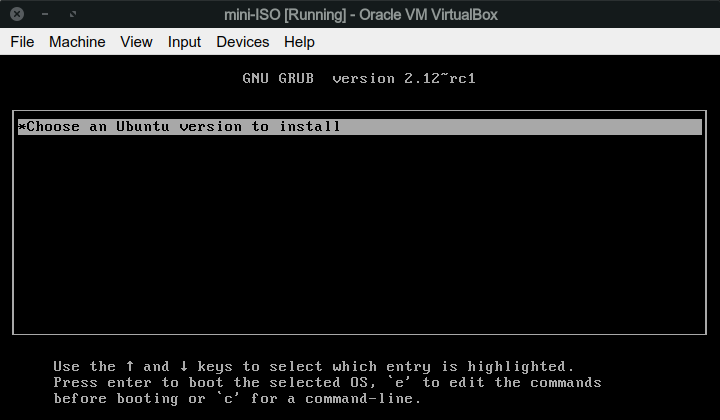Click the GNU GRUB version header text
The image size is (720, 420).
pyautogui.click(x=359, y=78)
